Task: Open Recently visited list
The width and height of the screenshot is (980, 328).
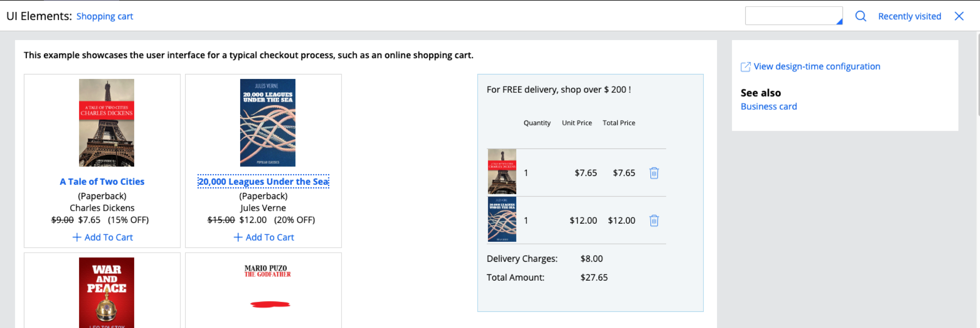Action: click(909, 16)
